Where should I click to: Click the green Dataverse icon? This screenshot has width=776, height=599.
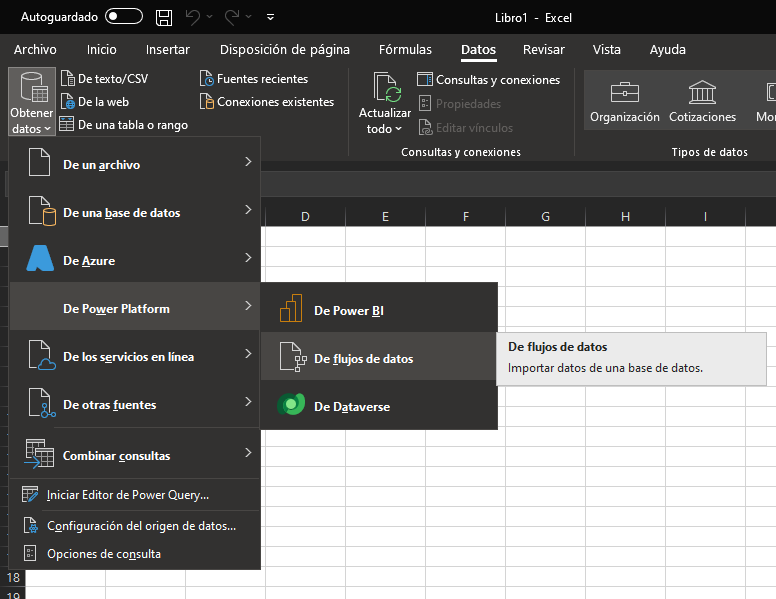pyautogui.click(x=291, y=404)
